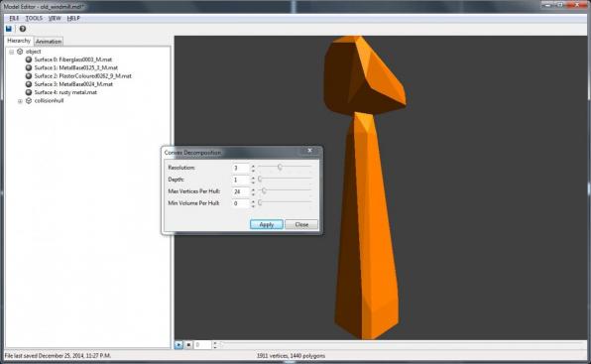Screen dimensions: 591x364
Task: Decrease Depth with spinner down arrow
Action: click(253, 182)
